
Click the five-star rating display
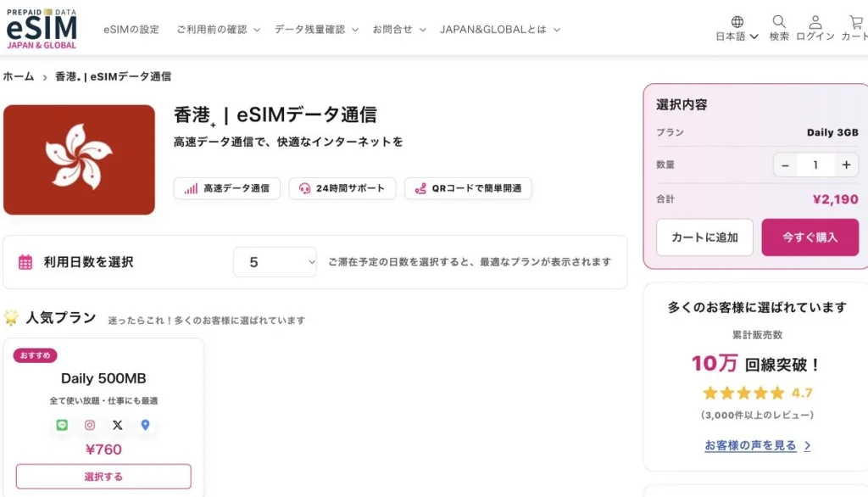coord(743,394)
